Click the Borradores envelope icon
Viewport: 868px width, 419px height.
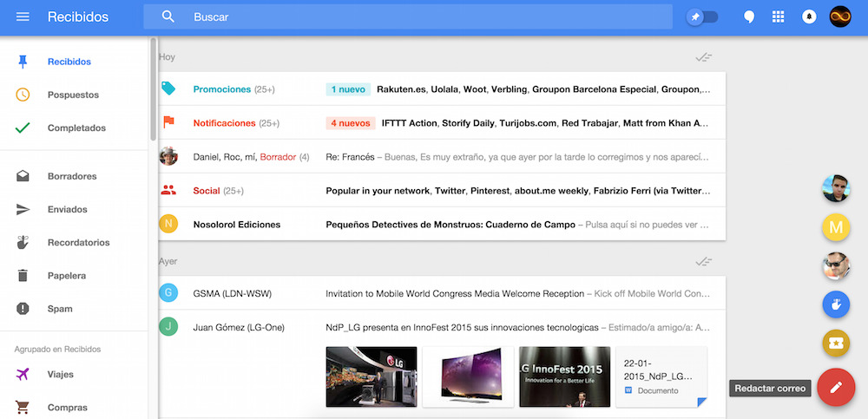click(23, 176)
